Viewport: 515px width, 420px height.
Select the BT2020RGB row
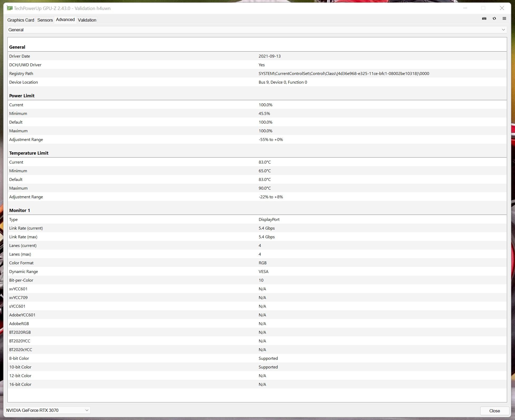(x=257, y=332)
